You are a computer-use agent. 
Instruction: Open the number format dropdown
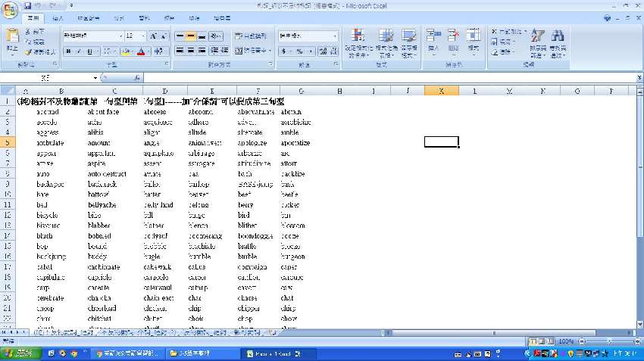coord(335,36)
